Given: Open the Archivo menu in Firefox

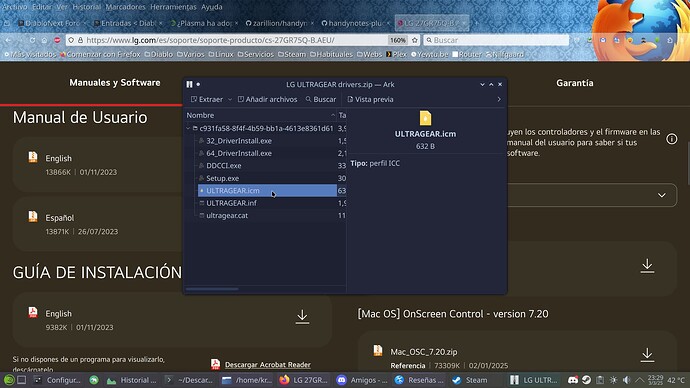Looking at the screenshot, I should [x=14, y=7].
